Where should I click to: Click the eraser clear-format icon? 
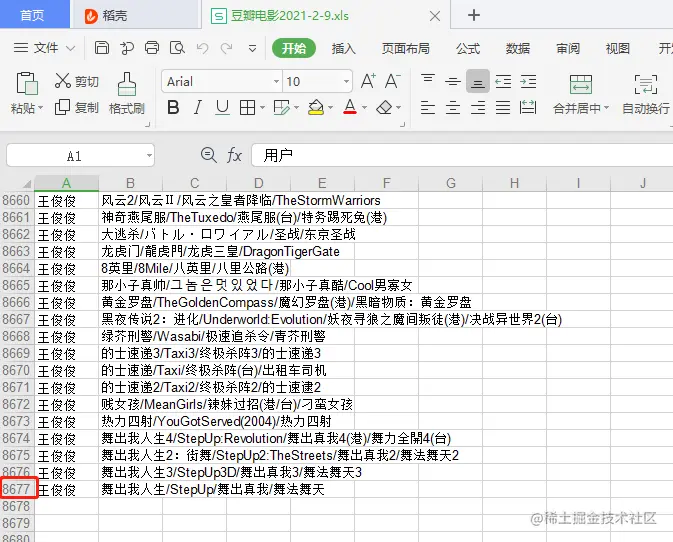[x=384, y=107]
